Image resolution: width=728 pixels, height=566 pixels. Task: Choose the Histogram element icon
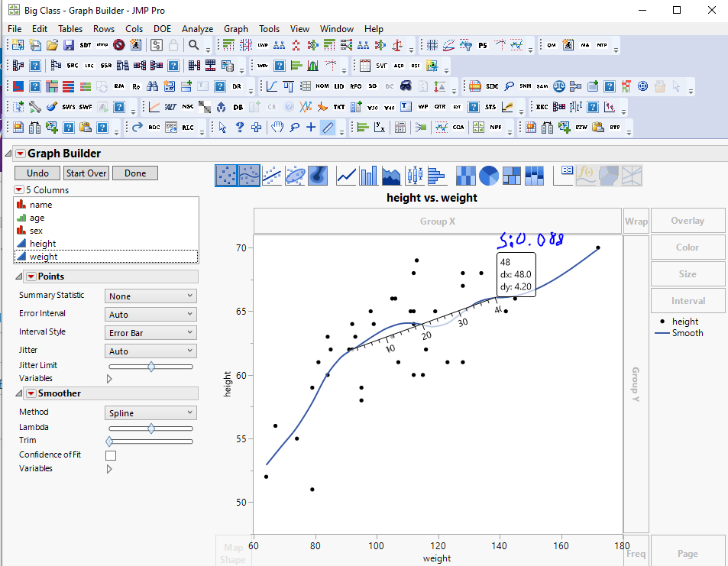436,176
